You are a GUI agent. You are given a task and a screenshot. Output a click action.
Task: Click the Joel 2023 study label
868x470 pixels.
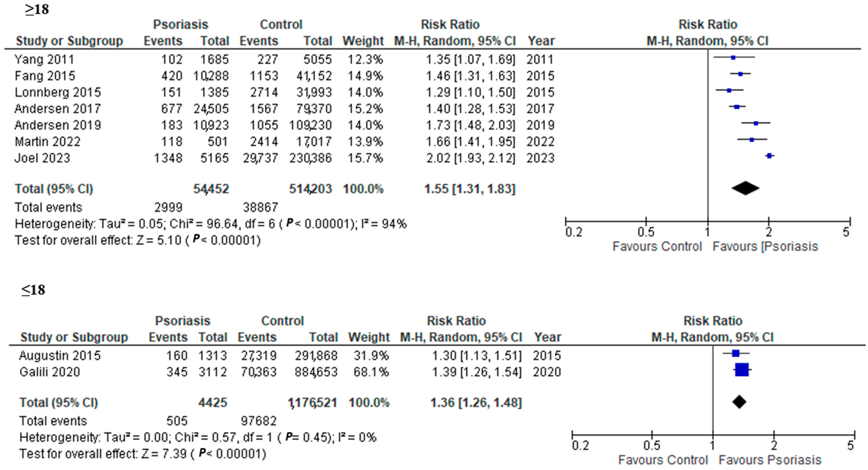point(42,158)
